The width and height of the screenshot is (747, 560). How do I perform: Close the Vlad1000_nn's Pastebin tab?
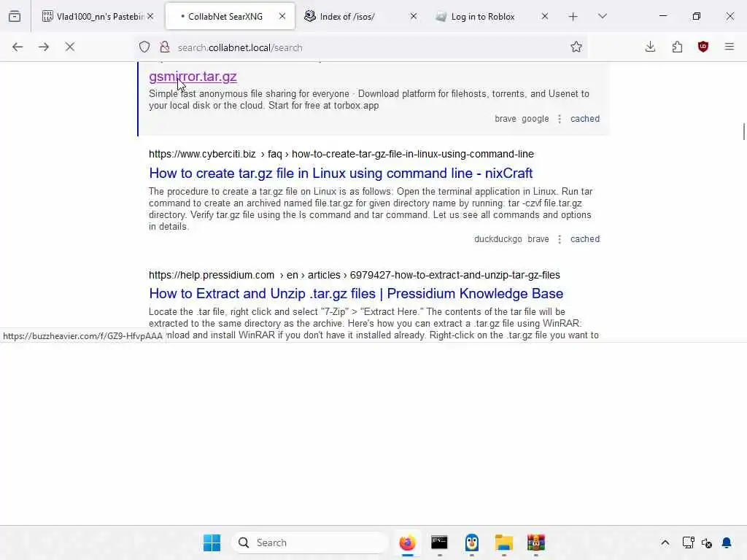click(x=150, y=16)
